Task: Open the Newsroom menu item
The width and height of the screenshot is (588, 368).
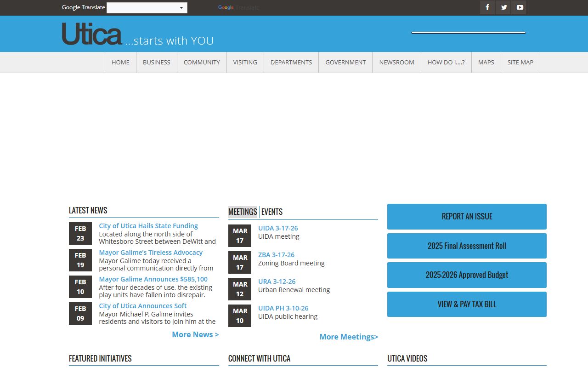Action: point(396,63)
